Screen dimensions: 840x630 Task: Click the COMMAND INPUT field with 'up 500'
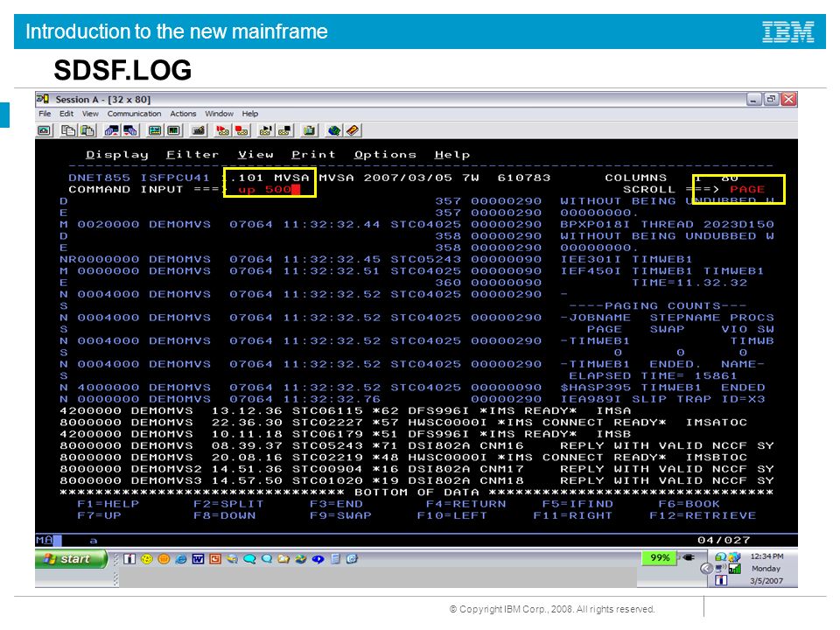coord(270,190)
